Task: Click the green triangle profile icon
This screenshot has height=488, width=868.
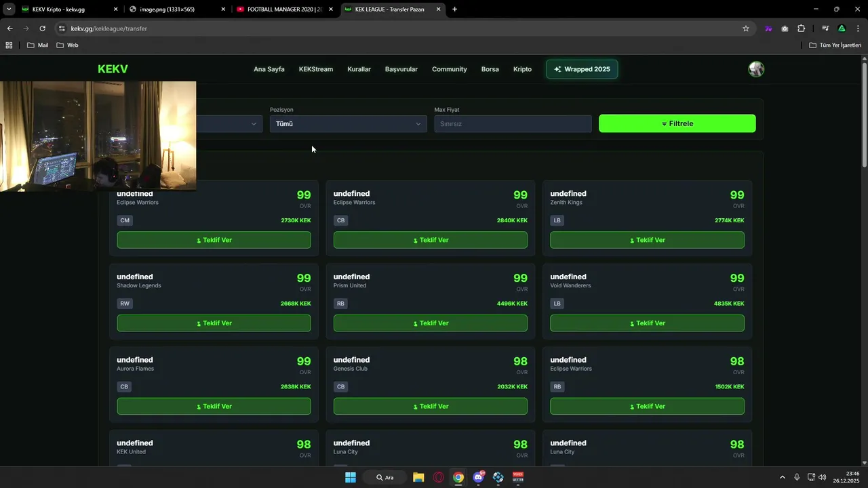Action: click(x=842, y=28)
